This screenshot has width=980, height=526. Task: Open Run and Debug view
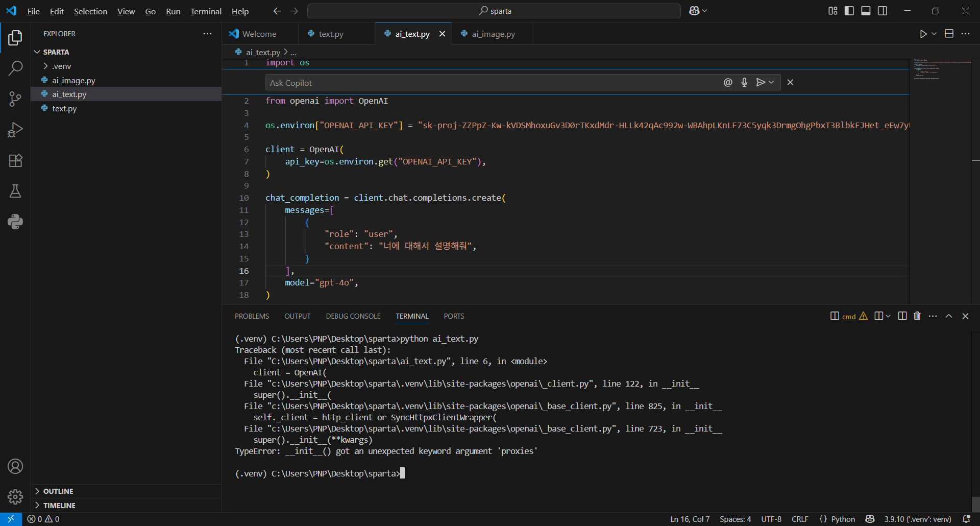[x=15, y=130]
